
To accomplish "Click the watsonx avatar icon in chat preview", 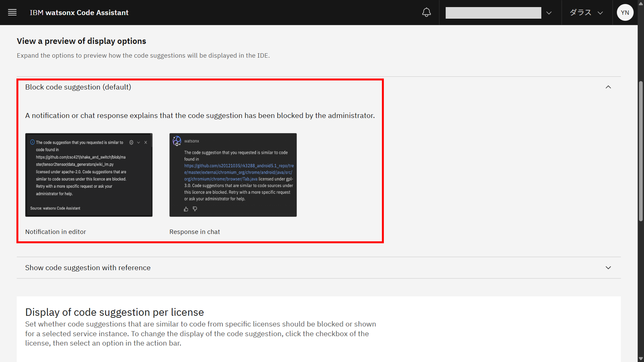I will (177, 141).
